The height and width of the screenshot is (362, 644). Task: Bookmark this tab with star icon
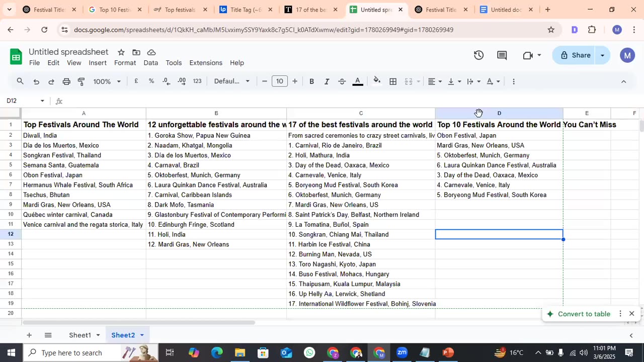pos(551,30)
